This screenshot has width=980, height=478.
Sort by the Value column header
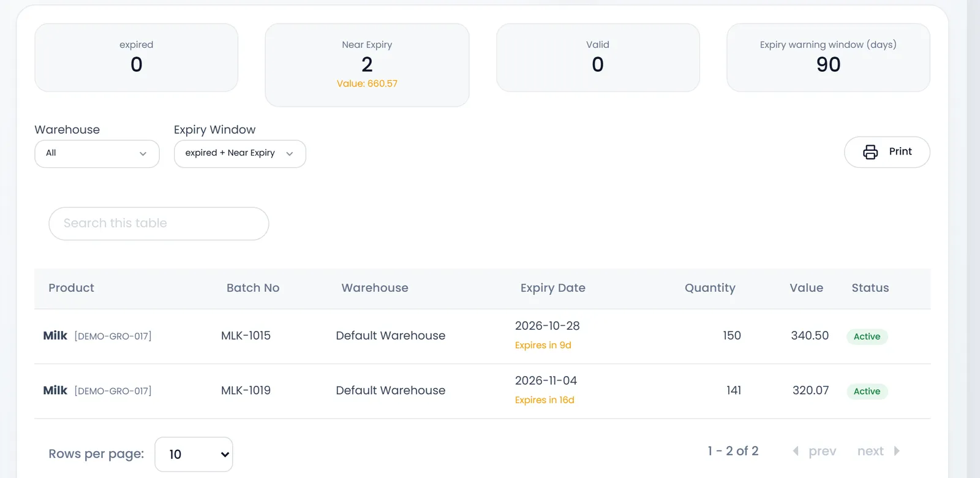coord(806,288)
